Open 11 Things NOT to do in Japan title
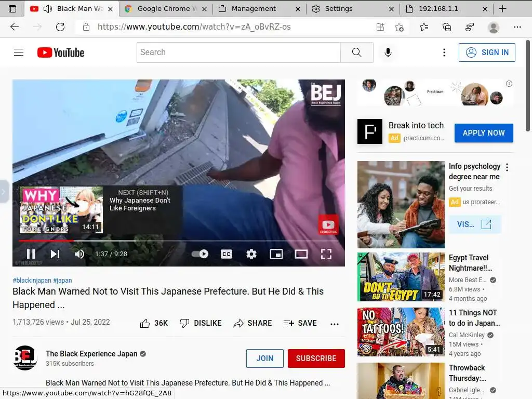The image size is (532, 399). [x=474, y=317]
